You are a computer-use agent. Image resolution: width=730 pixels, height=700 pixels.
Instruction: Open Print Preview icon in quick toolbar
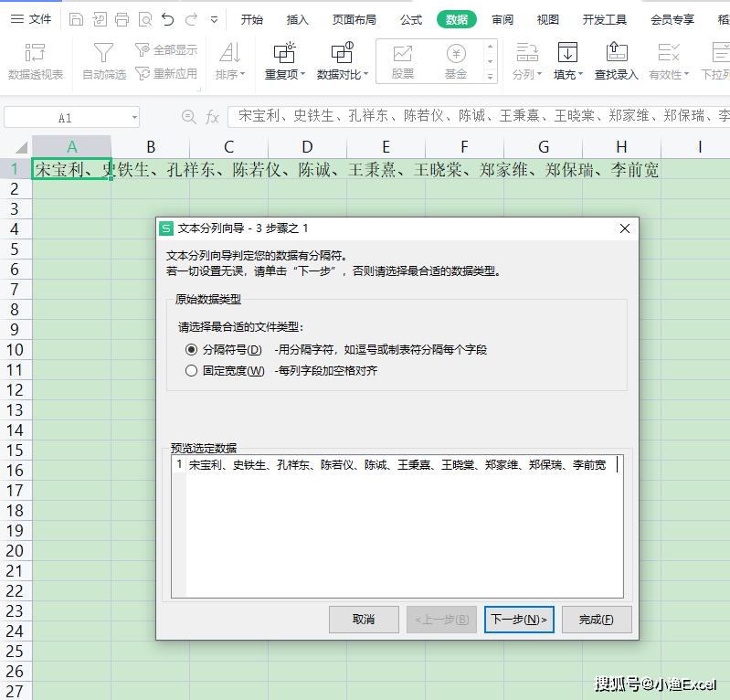click(145, 19)
